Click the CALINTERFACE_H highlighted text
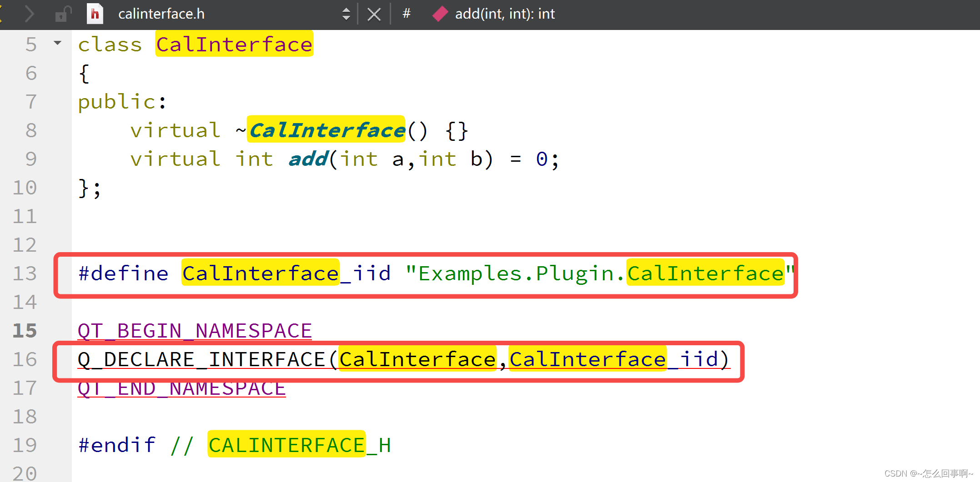Screen dimensions: 980x482 coord(286,445)
